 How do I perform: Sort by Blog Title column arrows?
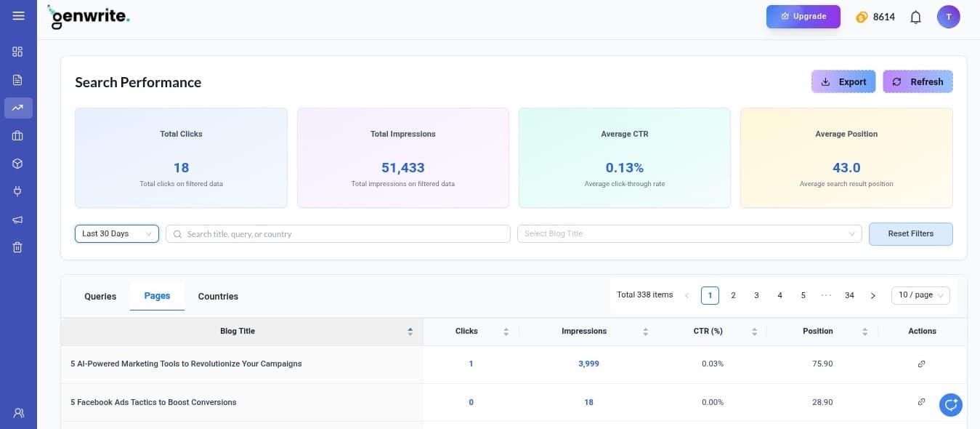click(x=410, y=332)
